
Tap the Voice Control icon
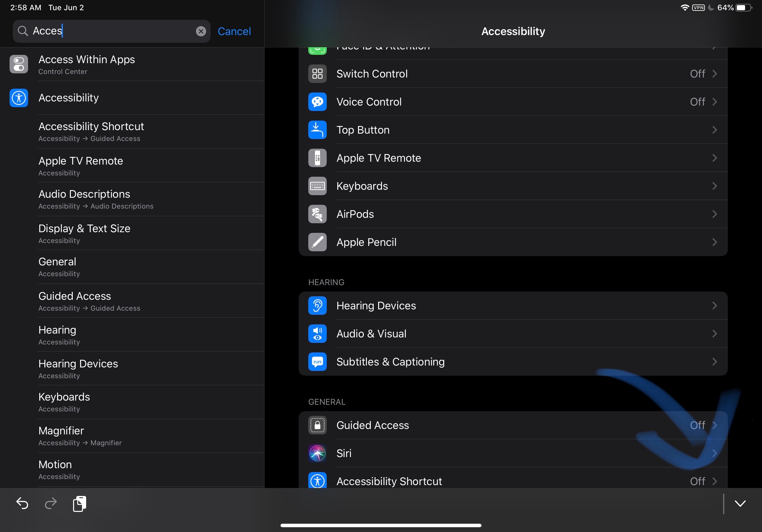coord(317,102)
